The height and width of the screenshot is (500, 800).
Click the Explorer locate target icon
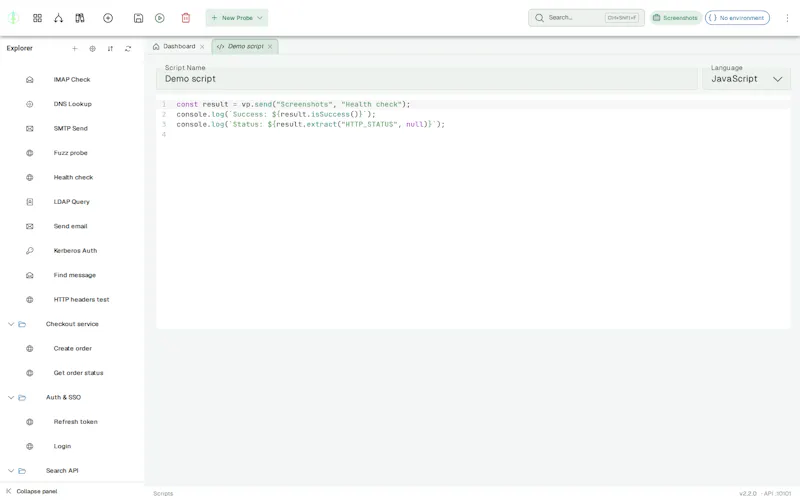[x=92, y=48]
